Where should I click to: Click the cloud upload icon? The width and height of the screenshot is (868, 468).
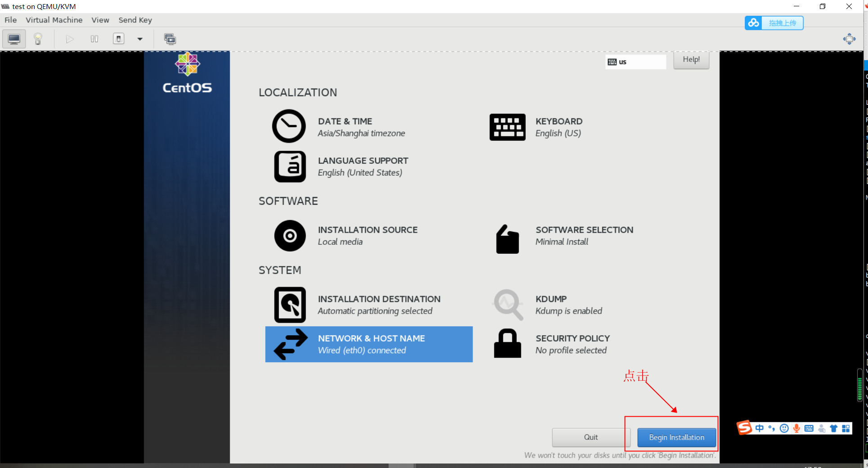point(754,23)
